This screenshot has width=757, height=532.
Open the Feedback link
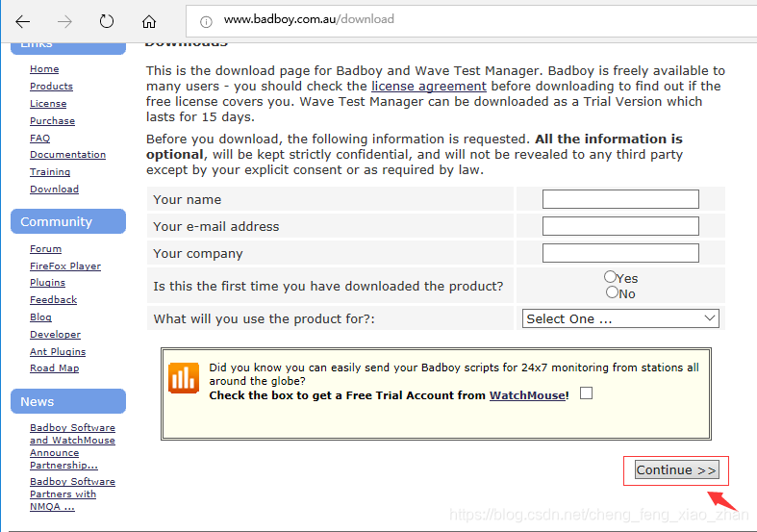coord(53,300)
